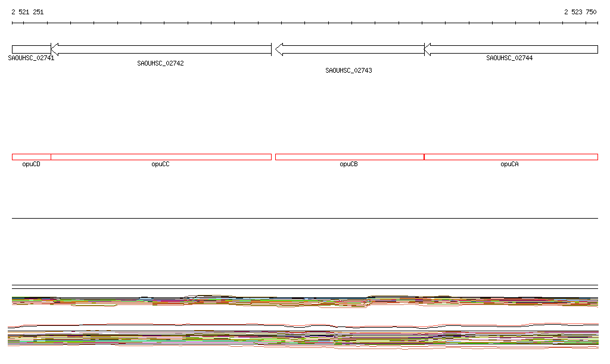
Task: Select the opuCA red annotation box
Action: click(511, 157)
